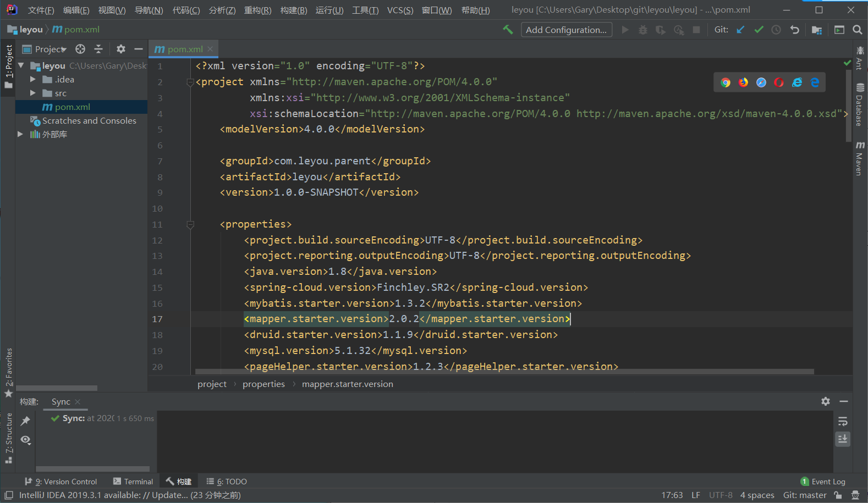Click the Debug bug icon in toolbar
868x503 pixels.
pos(642,30)
